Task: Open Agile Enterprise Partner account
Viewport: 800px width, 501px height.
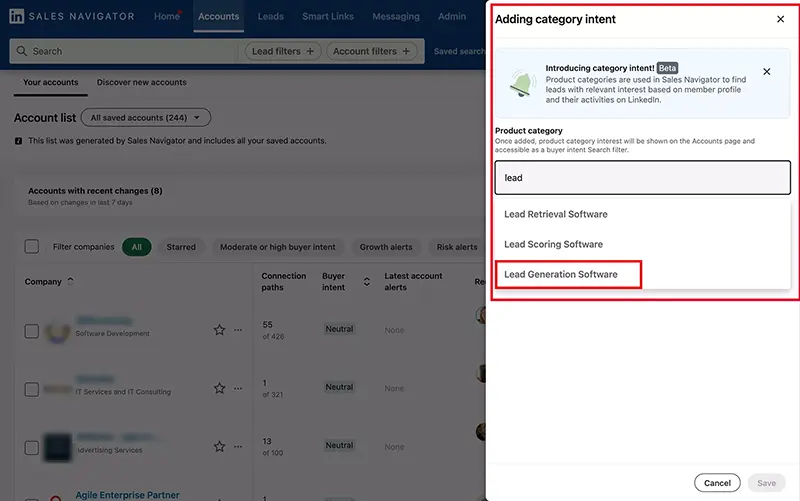Action: (x=128, y=495)
